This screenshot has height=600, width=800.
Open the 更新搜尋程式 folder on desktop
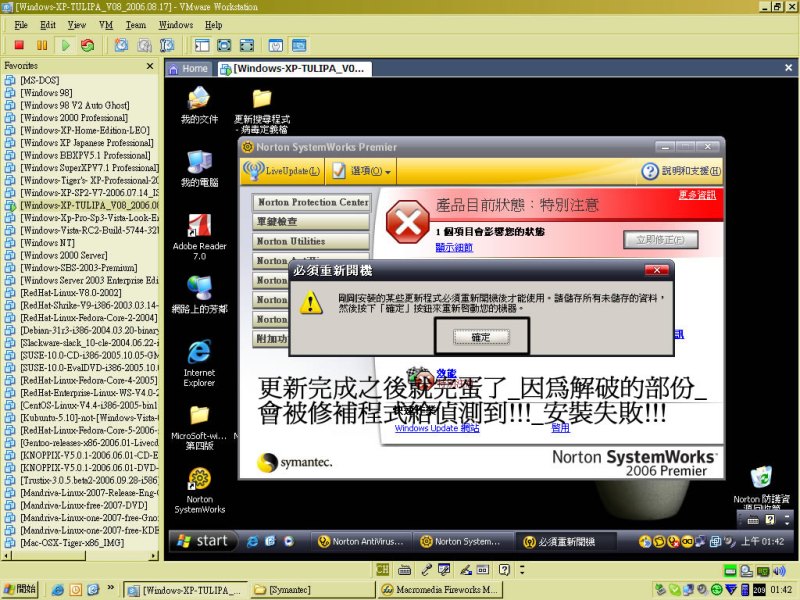262,111
